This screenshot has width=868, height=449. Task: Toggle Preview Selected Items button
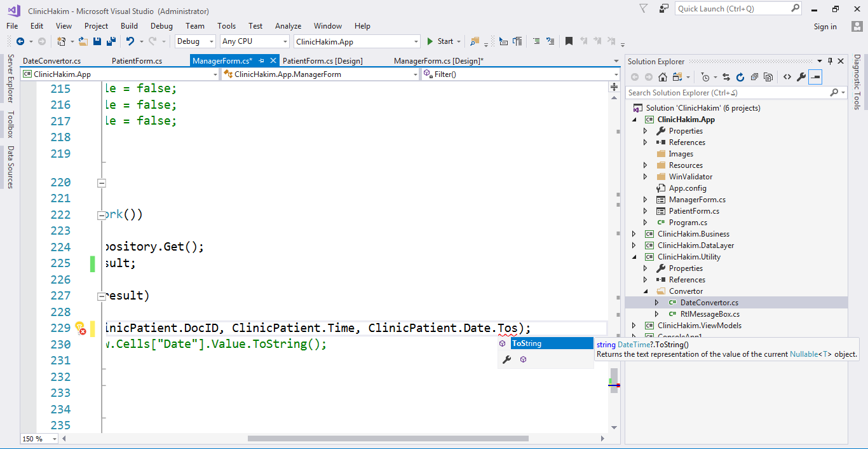coord(815,77)
